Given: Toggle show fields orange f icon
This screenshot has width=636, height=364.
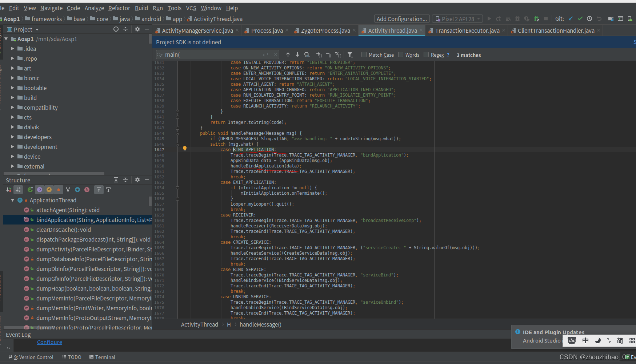Looking at the screenshot, I should point(49,190).
